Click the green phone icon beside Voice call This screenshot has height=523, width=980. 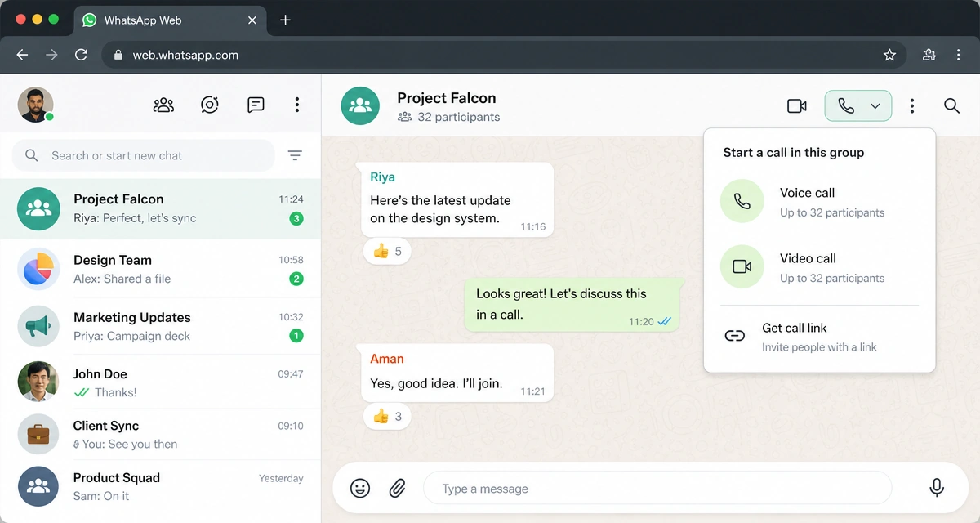tap(742, 201)
